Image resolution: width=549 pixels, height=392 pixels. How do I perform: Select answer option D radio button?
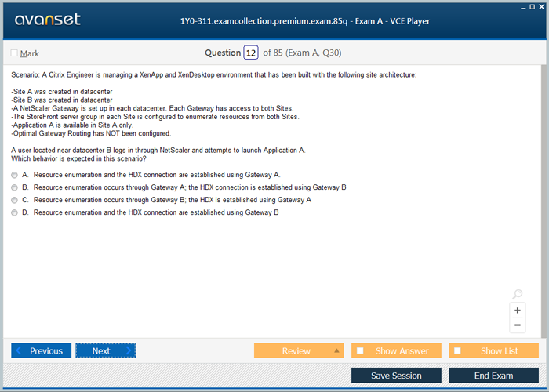[x=15, y=212]
